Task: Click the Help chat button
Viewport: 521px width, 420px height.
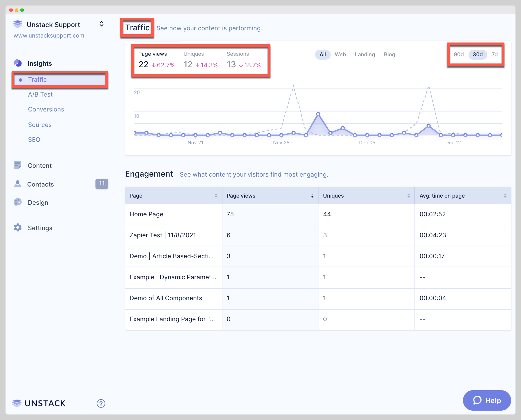Action: pyautogui.click(x=487, y=400)
